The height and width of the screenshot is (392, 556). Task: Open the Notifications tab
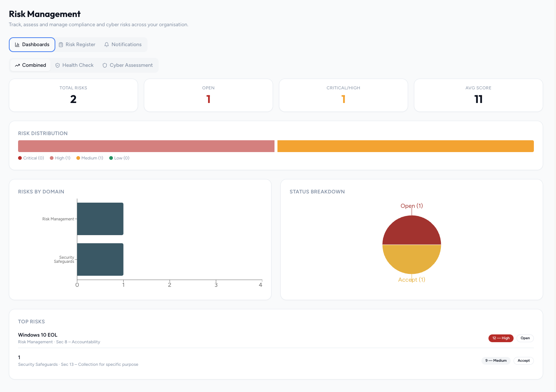coord(123,45)
